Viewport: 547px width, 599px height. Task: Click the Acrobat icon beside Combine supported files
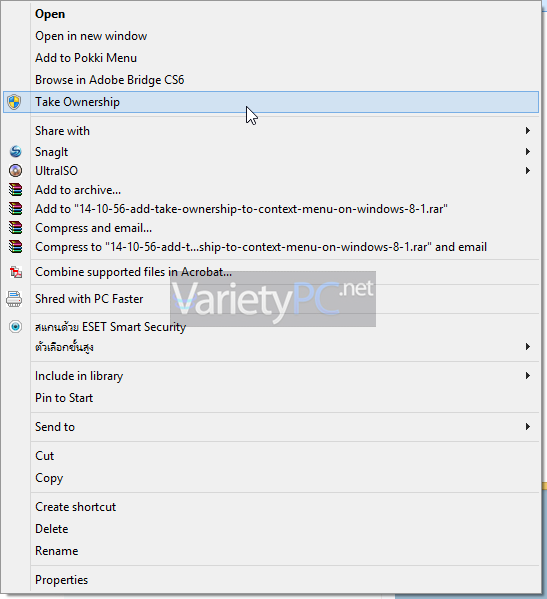point(16,272)
